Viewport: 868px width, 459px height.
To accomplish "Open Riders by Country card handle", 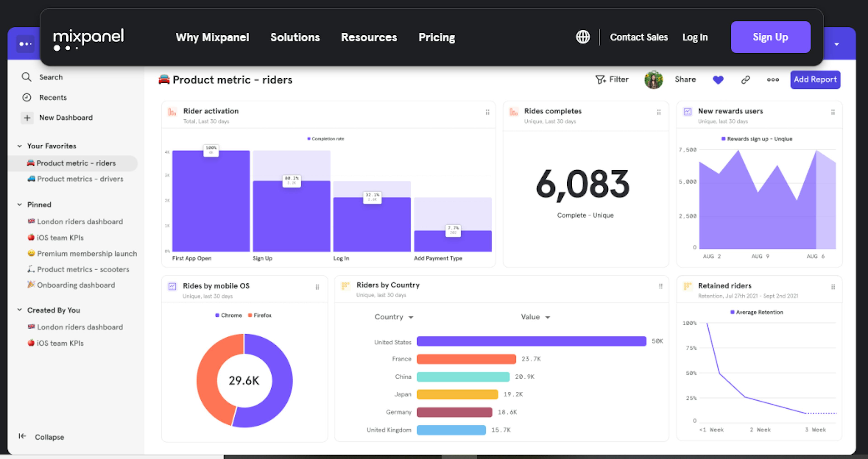I will click(660, 286).
